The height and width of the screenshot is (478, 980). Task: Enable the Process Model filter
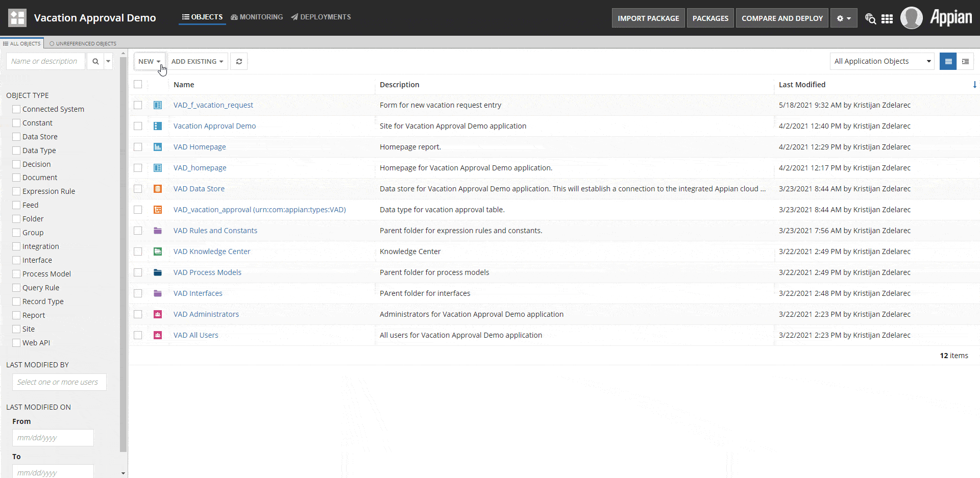coord(16,274)
